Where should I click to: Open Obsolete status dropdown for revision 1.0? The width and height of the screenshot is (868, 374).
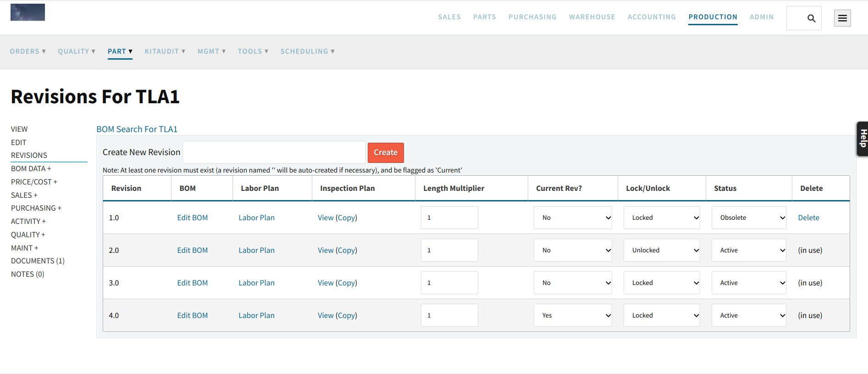point(749,218)
